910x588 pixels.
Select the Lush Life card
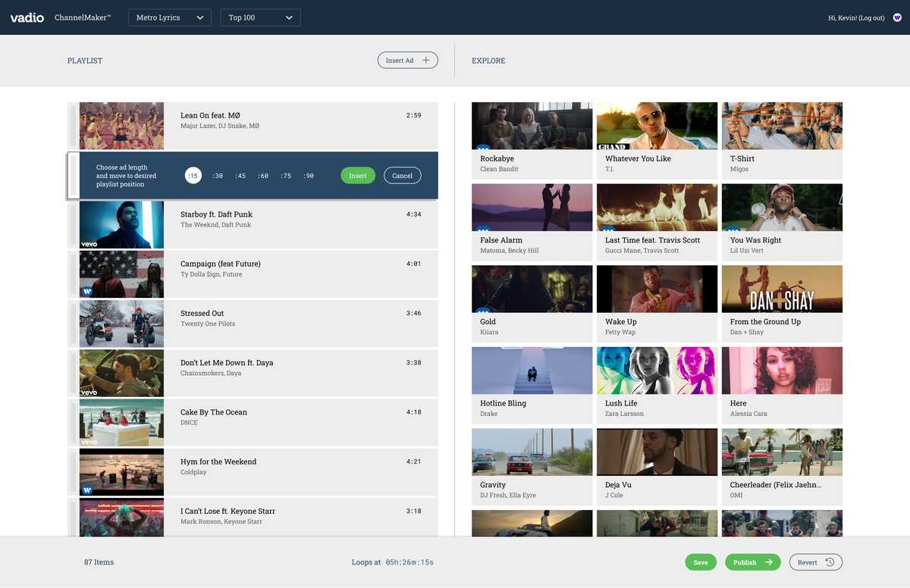click(x=657, y=385)
